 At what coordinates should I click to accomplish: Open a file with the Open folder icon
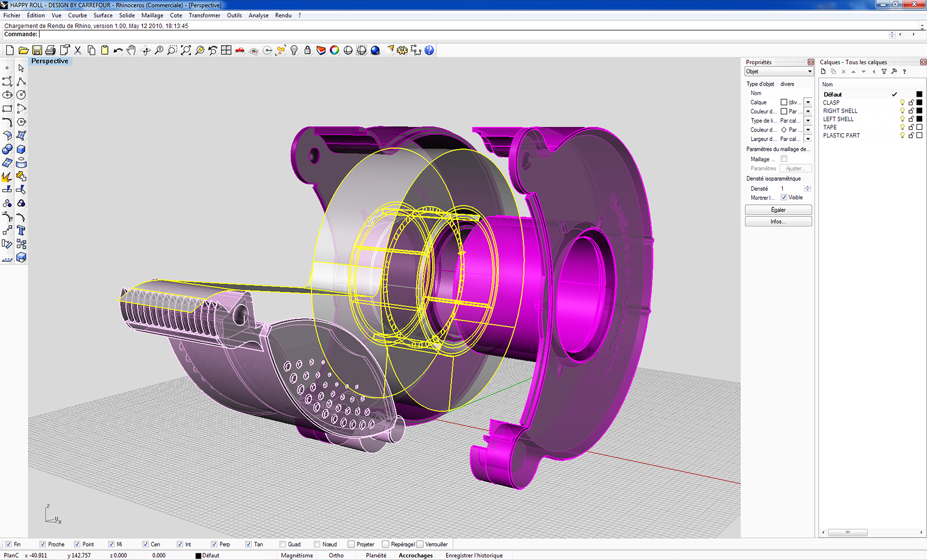pos(23,50)
